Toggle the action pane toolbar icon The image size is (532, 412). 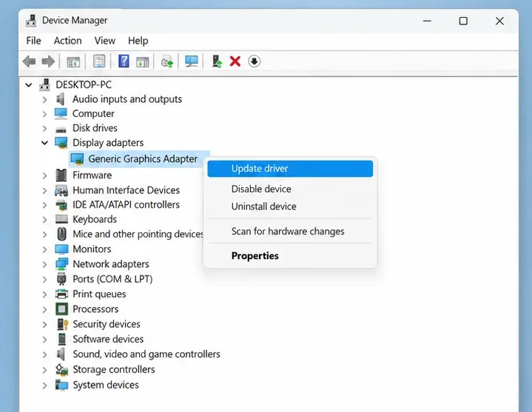click(143, 61)
